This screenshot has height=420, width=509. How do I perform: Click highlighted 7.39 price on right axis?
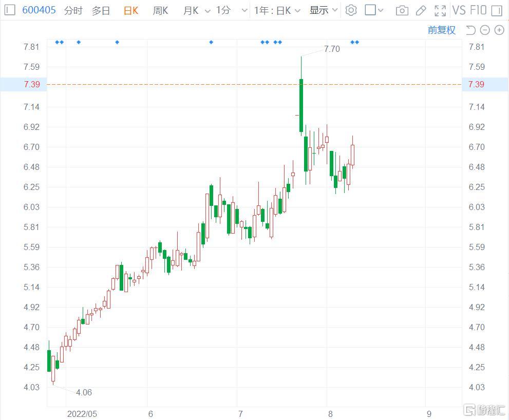point(476,84)
